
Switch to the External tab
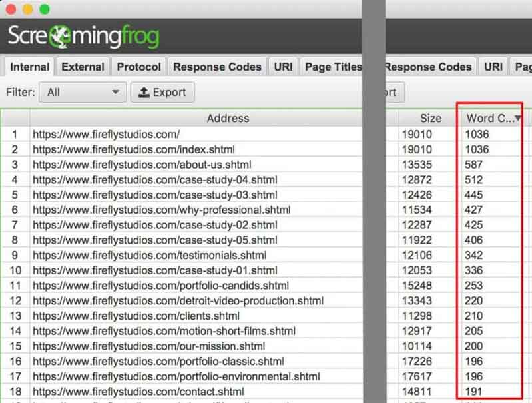click(x=83, y=67)
